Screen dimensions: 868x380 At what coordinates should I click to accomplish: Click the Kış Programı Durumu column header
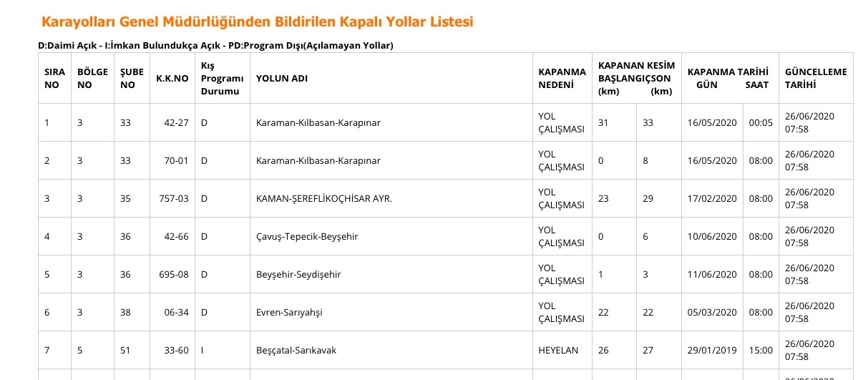coord(222,78)
